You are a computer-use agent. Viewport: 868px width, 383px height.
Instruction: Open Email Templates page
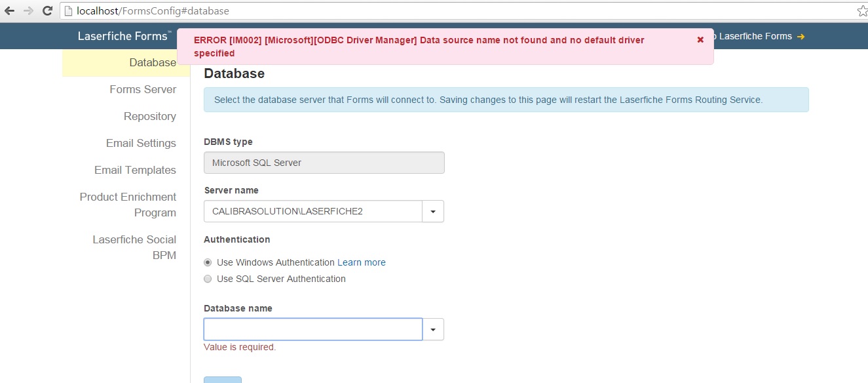tap(135, 170)
